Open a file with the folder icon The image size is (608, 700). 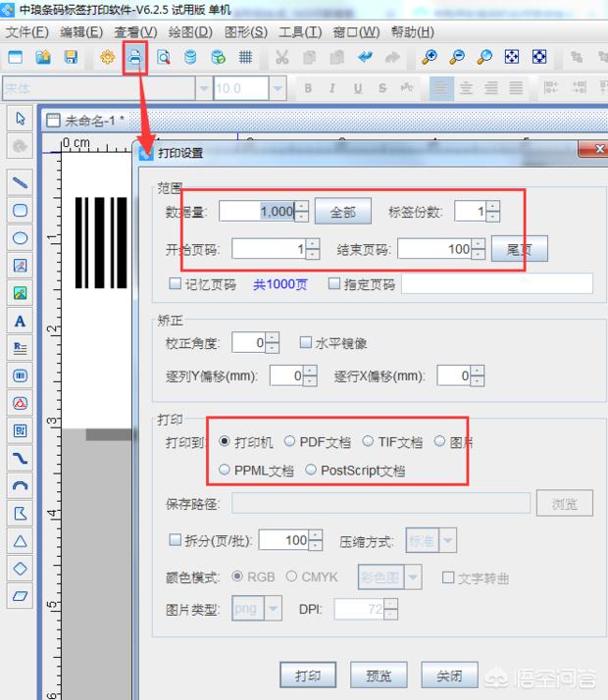click(43, 57)
